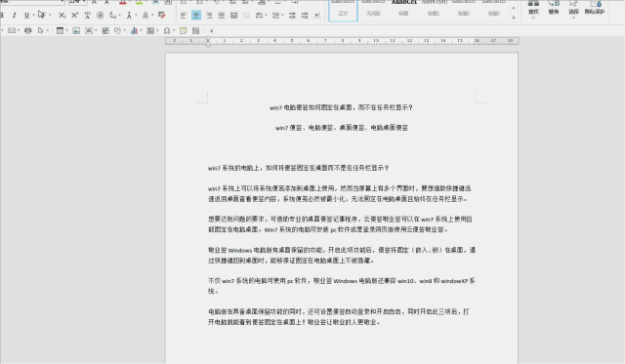Select the 正文 style
This screenshot has height=364, width=625.
tap(343, 10)
